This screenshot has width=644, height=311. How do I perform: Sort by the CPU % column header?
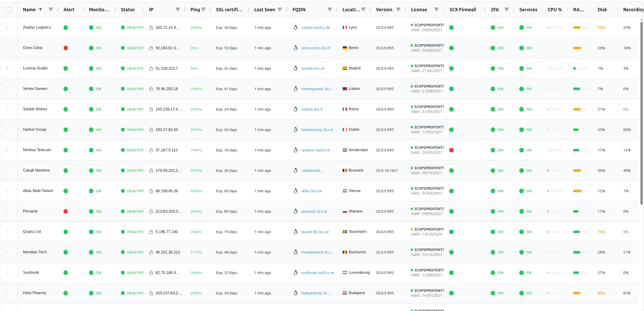(x=555, y=9)
